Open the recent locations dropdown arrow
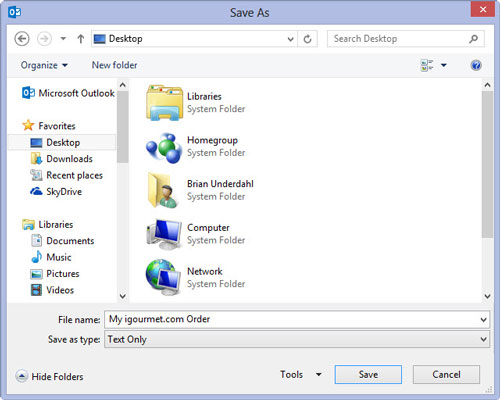Screen dimensions: 500x400 pyautogui.click(x=63, y=39)
